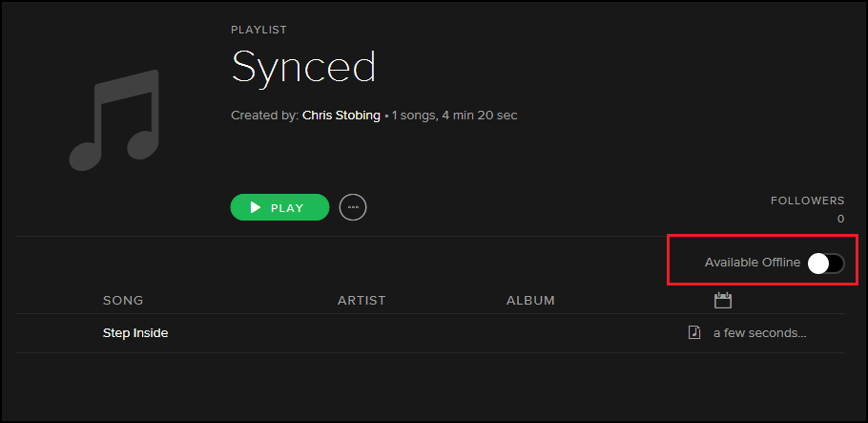Screen dimensions: 868x423
Task: Click the white play triangle icon
Action: tap(255, 207)
